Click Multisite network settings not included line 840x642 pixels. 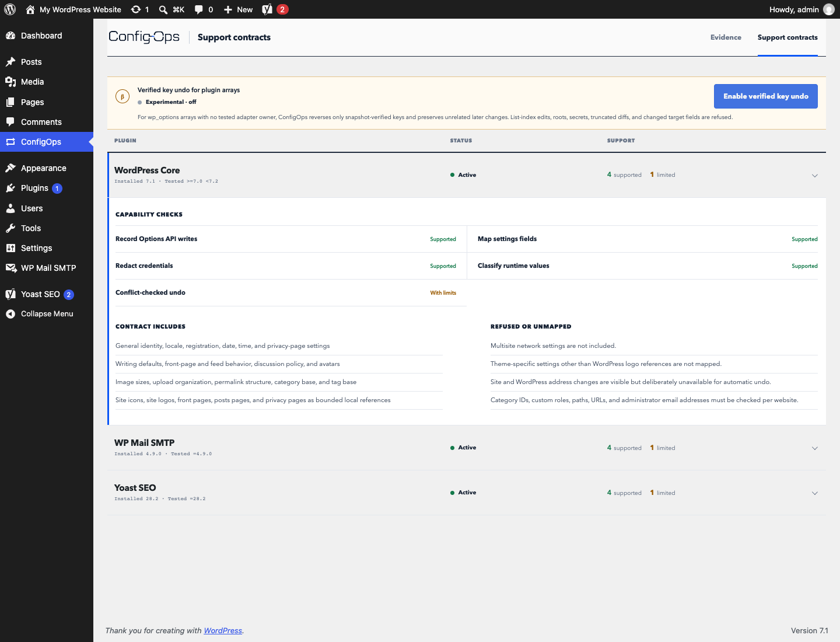[x=553, y=346]
